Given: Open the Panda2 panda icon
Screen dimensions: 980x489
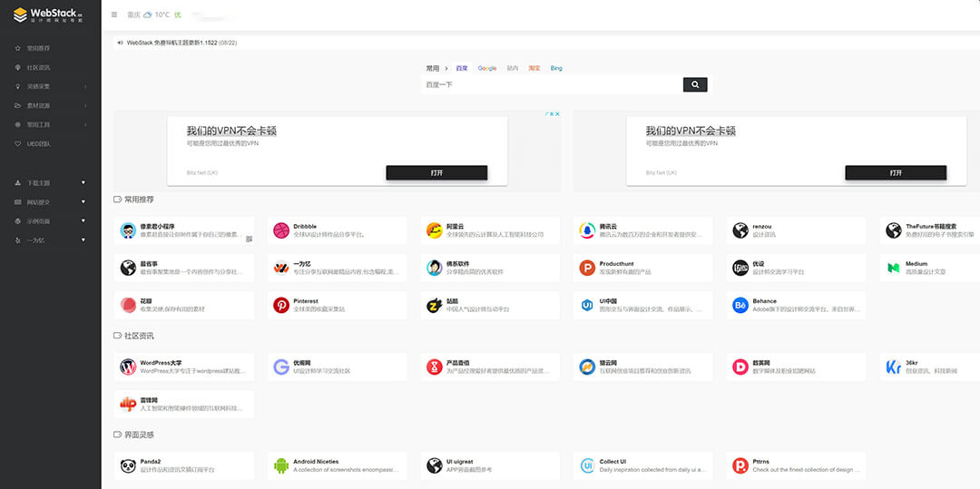Looking at the screenshot, I should pyautogui.click(x=128, y=465).
